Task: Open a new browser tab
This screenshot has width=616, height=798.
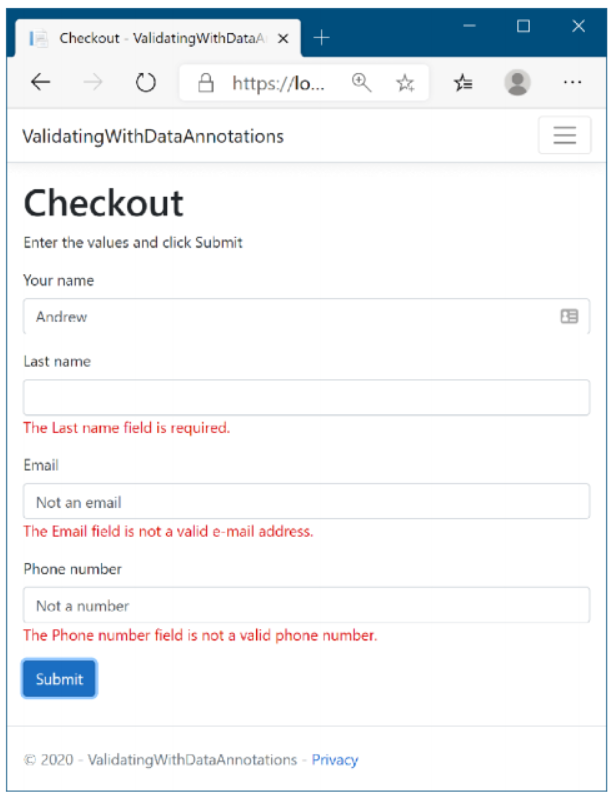Action: pos(321,38)
